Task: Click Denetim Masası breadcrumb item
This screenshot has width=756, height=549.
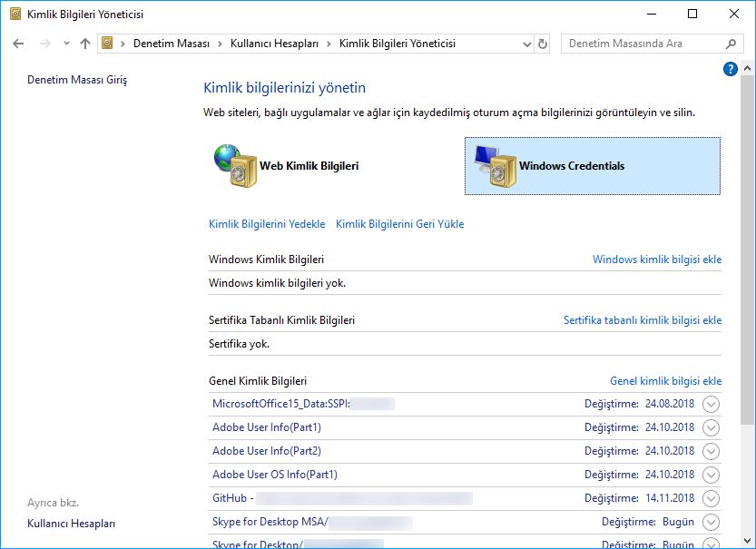Action: (172, 44)
